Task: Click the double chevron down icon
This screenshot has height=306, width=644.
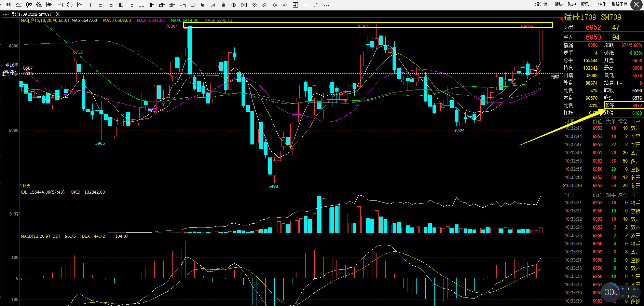Action: click(254, 5)
